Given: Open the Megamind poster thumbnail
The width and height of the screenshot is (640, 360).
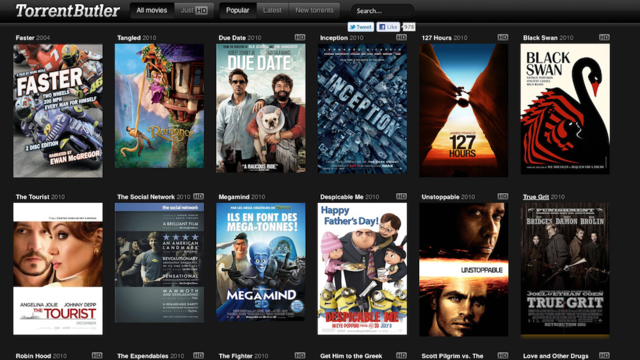Looking at the screenshot, I should 261,262.
